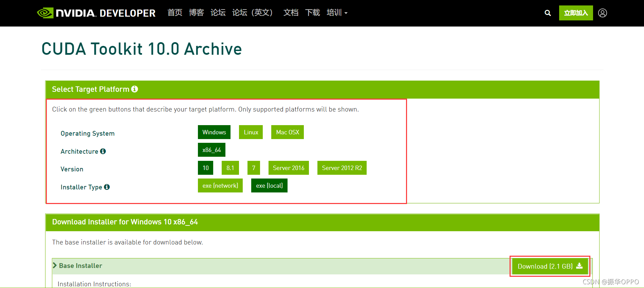Viewport: 644px width, 288px height.
Task: Choose exe (network) installer type
Action: [x=220, y=186]
